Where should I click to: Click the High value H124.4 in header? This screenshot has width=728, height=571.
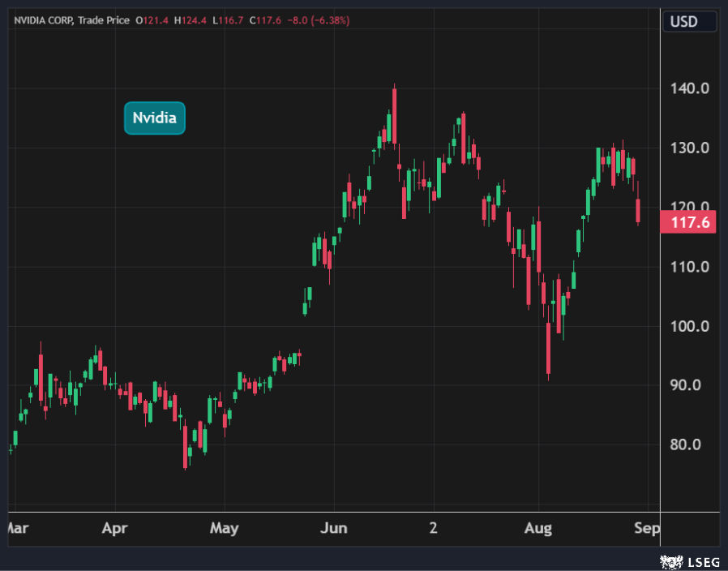pyautogui.click(x=189, y=20)
